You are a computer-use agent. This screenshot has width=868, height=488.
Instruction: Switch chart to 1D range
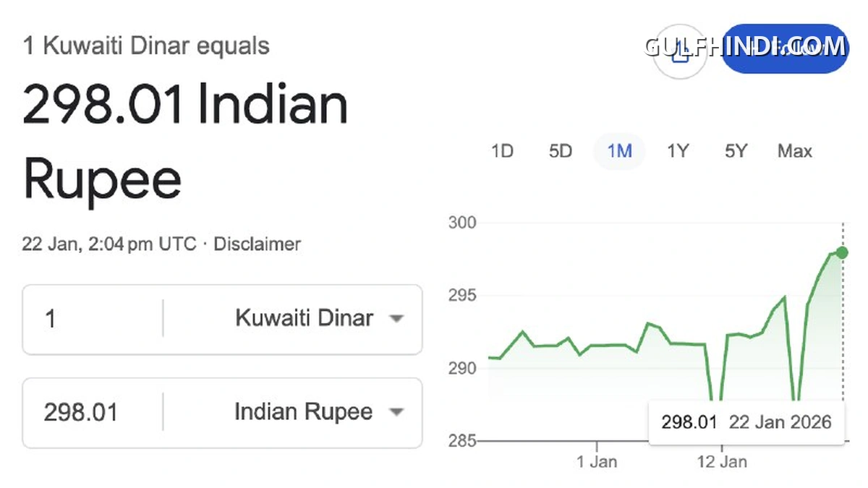click(x=502, y=151)
